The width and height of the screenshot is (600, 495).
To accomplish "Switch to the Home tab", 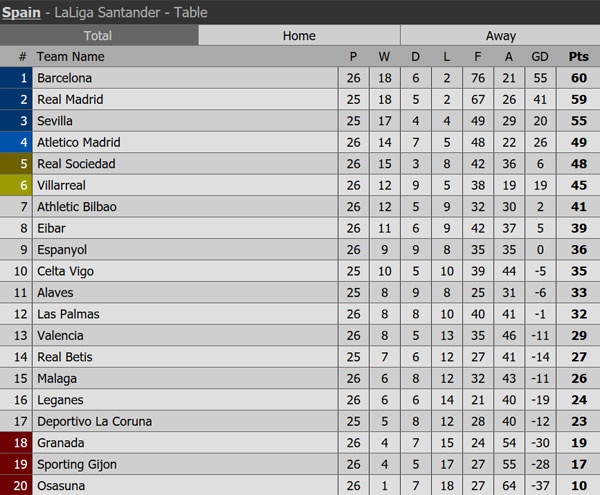I will point(299,35).
